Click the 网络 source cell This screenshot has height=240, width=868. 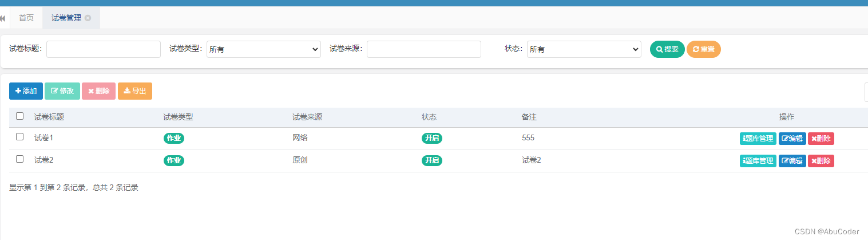click(300, 137)
